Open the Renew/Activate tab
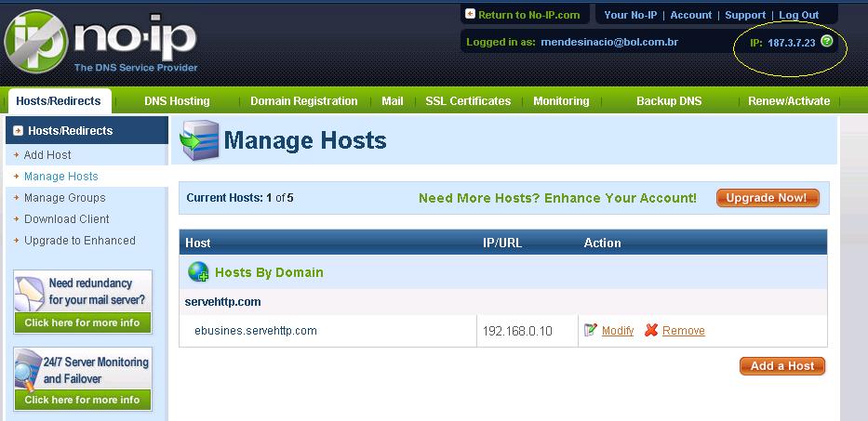868x421 pixels. click(789, 101)
